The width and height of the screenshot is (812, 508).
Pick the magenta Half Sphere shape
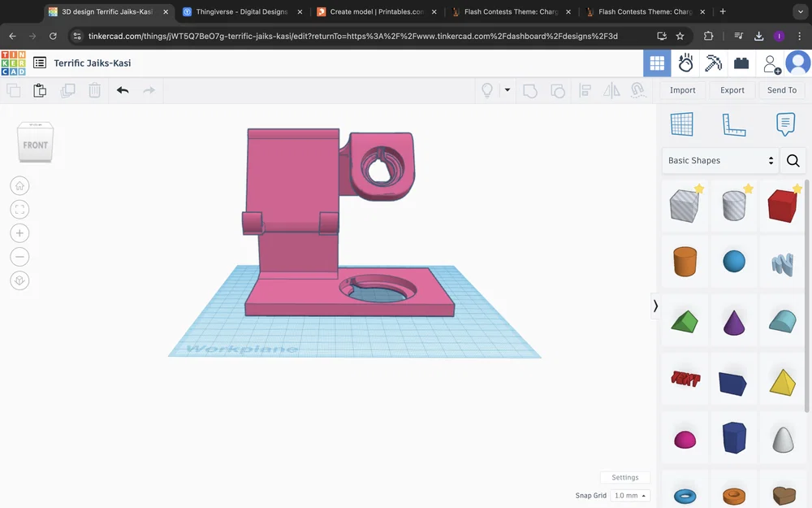(685, 440)
